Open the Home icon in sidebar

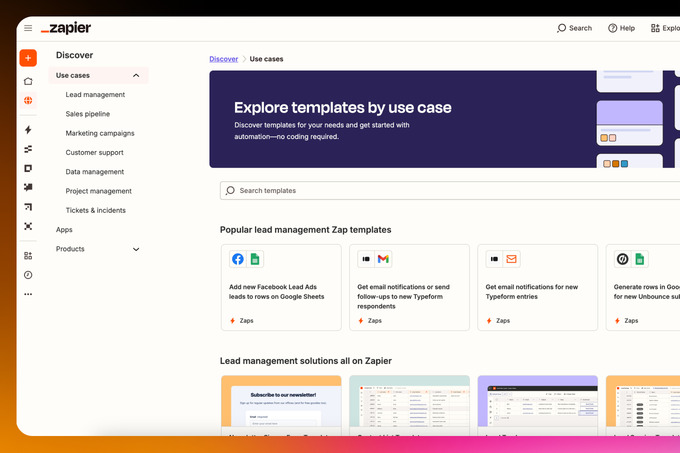point(28,81)
